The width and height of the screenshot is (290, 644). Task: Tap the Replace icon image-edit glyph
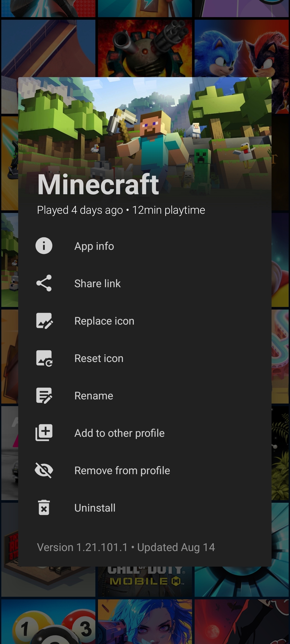(44, 321)
